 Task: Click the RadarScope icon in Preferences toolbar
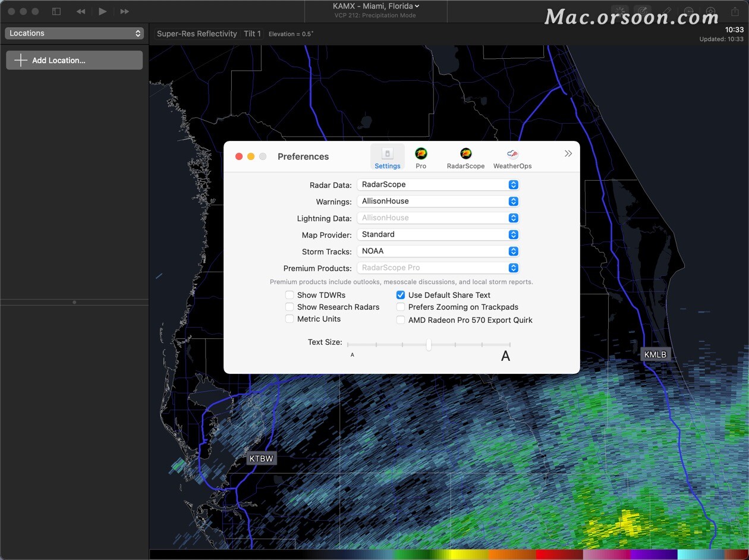465,155
